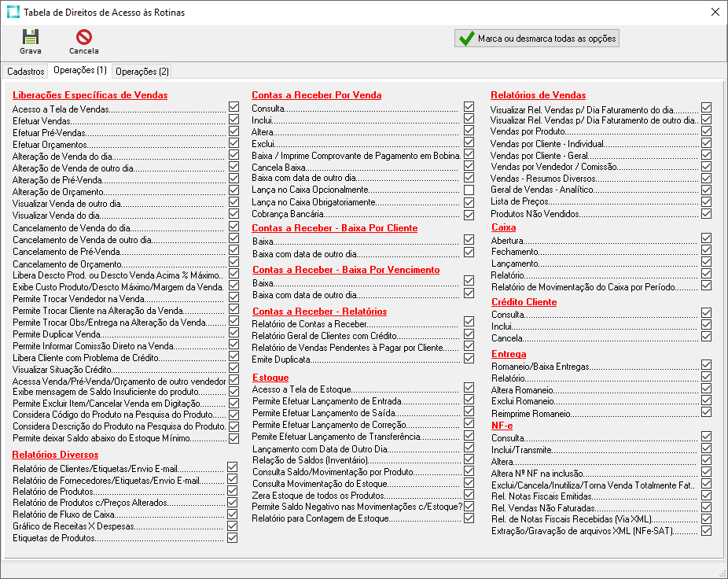
Task: Toggle Vendas por Produto report checkbox
Action: [x=707, y=131]
